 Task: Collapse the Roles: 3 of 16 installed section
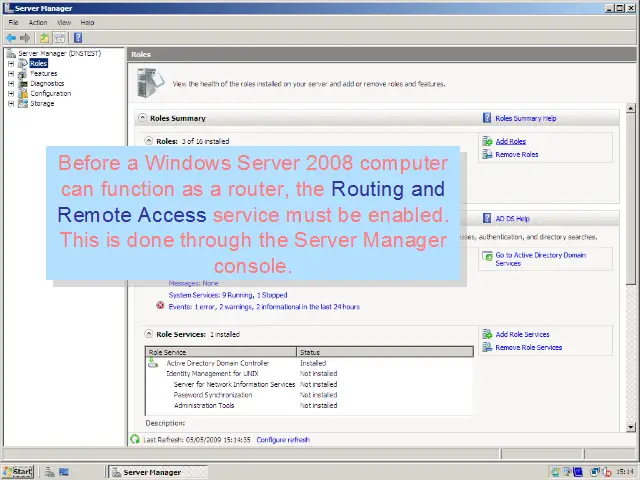point(149,141)
